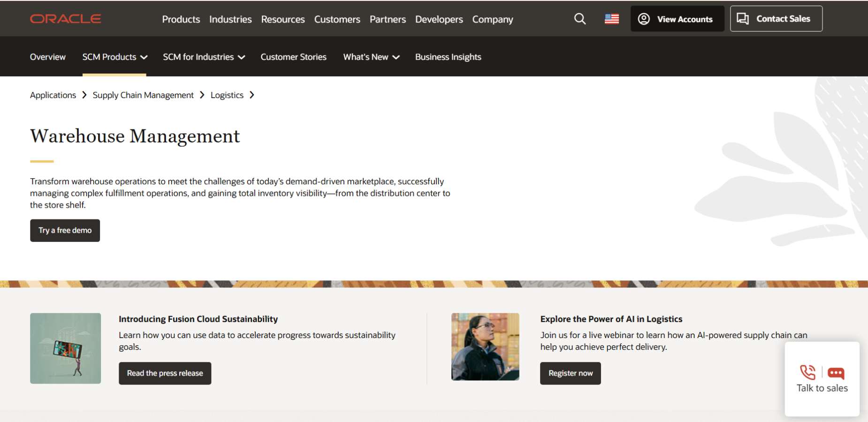Go to Business Insights tab
This screenshot has width=868, height=422.
(x=448, y=57)
